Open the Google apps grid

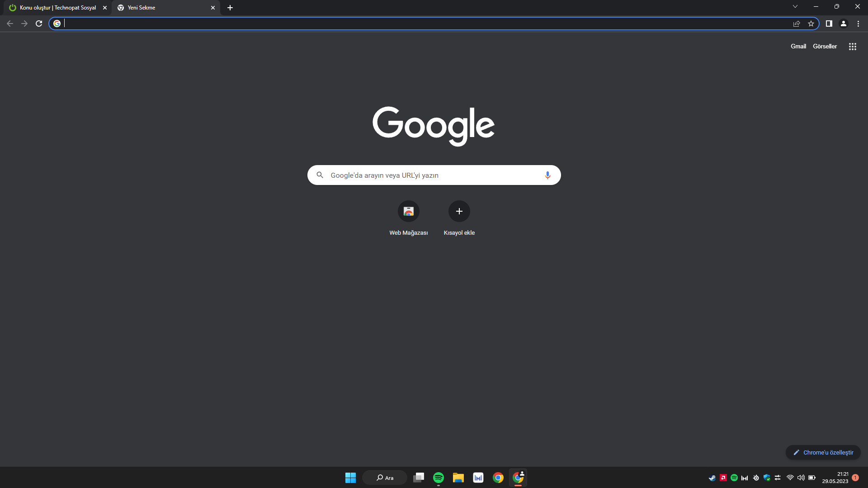click(x=853, y=47)
